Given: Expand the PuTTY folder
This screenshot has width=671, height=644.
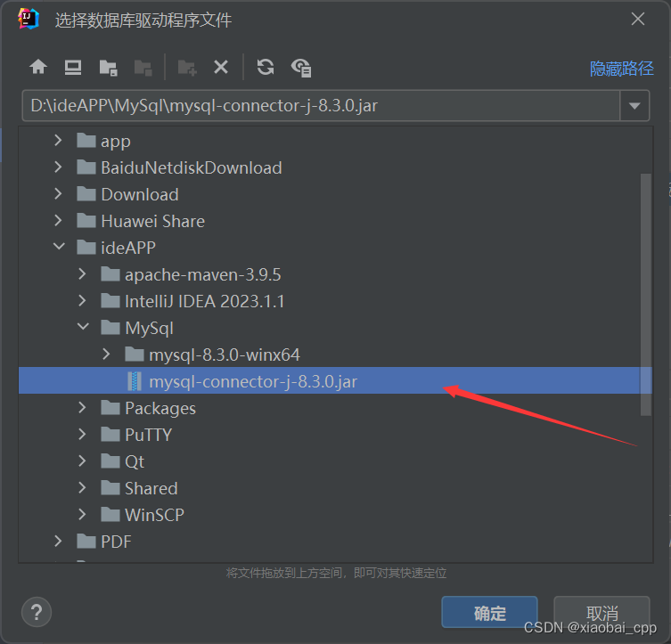Looking at the screenshot, I should (x=82, y=435).
